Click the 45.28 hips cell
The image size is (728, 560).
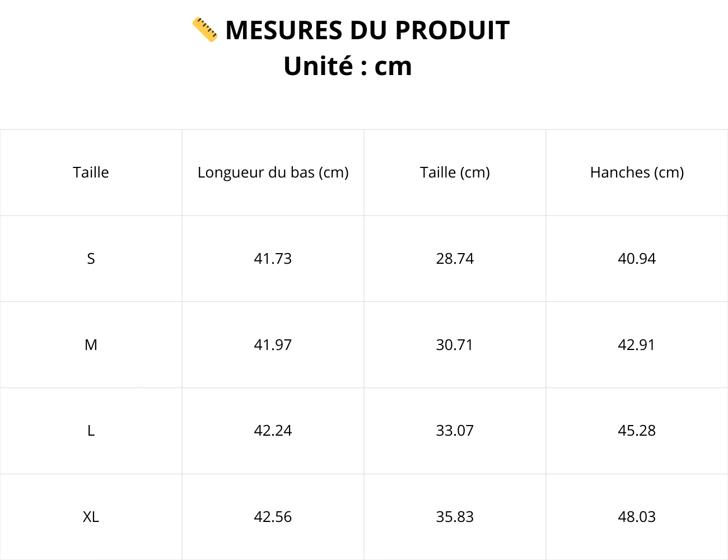pos(637,431)
